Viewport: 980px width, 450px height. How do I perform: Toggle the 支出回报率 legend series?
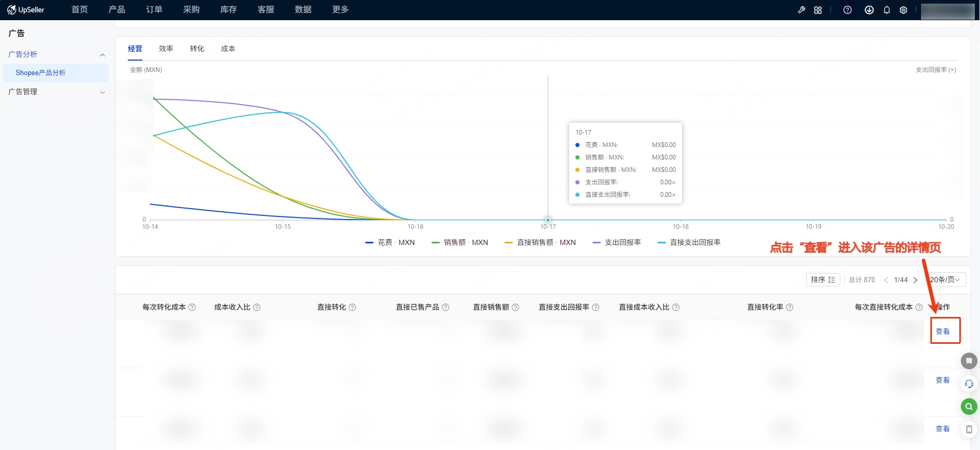[617, 242]
